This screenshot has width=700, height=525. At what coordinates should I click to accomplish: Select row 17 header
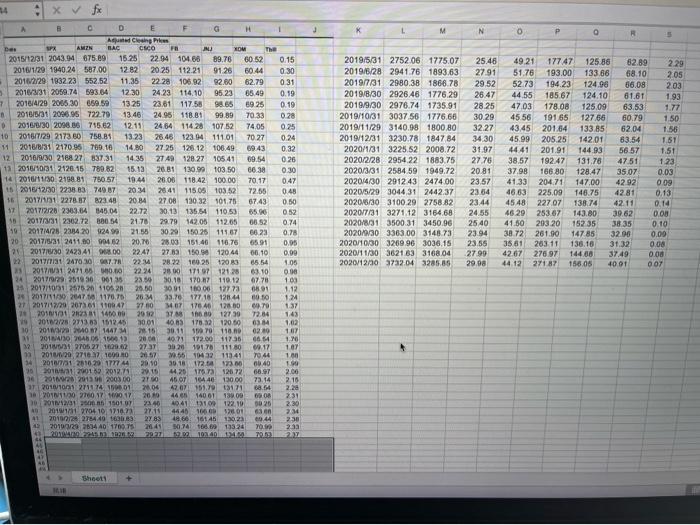tap(12, 210)
